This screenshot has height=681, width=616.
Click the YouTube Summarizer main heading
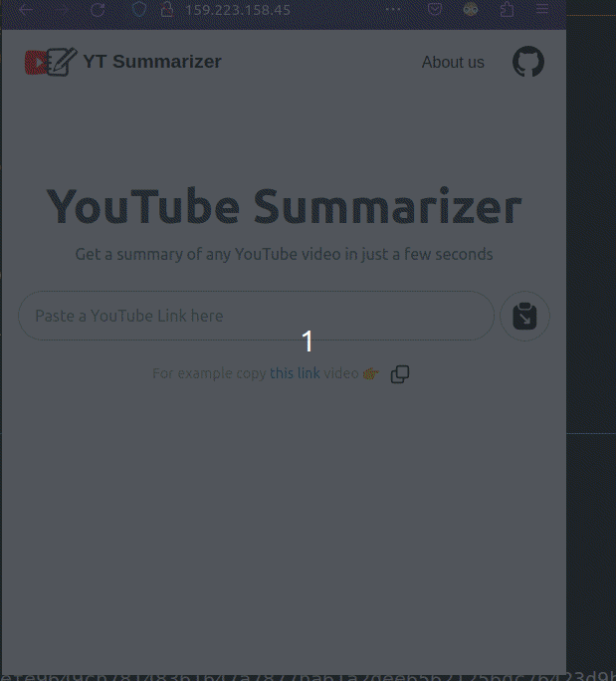[x=285, y=206]
